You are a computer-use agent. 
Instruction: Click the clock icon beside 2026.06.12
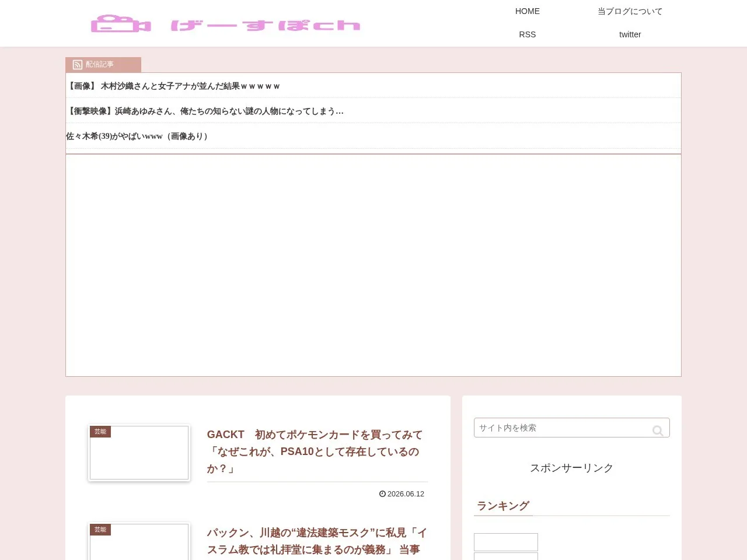pos(382,494)
